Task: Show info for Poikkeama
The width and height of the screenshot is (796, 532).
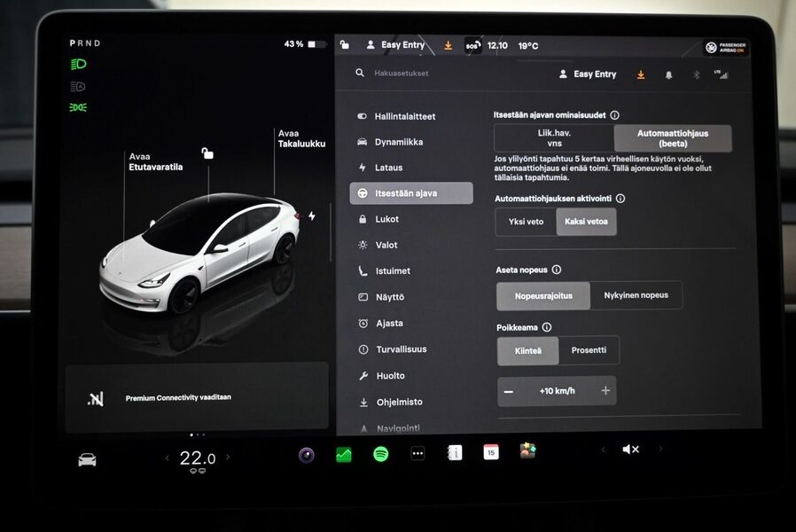Action: pyautogui.click(x=547, y=327)
